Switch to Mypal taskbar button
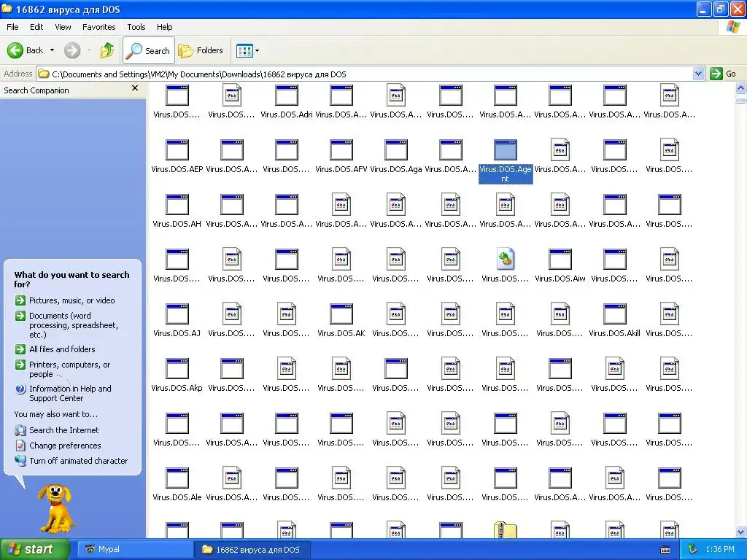 135,549
